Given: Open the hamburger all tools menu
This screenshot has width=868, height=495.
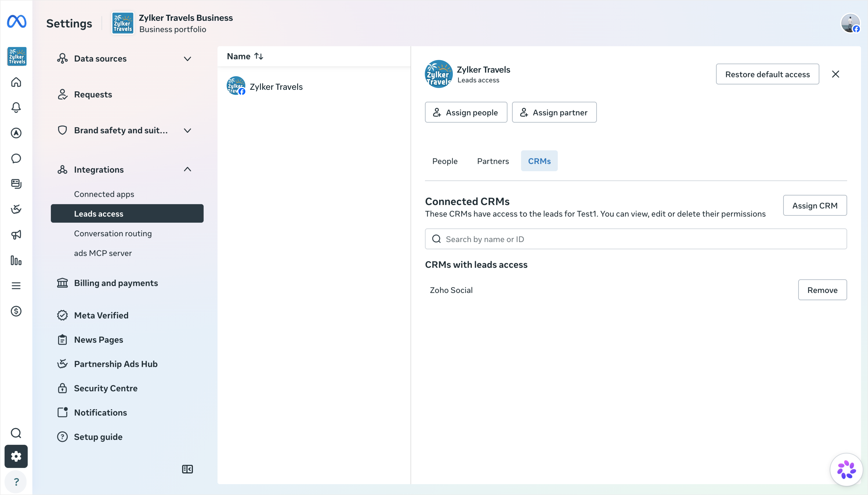Looking at the screenshot, I should [16, 286].
